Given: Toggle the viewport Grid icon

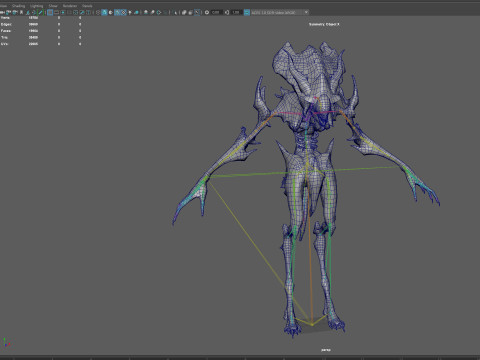Looking at the screenshot, I should [50, 12].
